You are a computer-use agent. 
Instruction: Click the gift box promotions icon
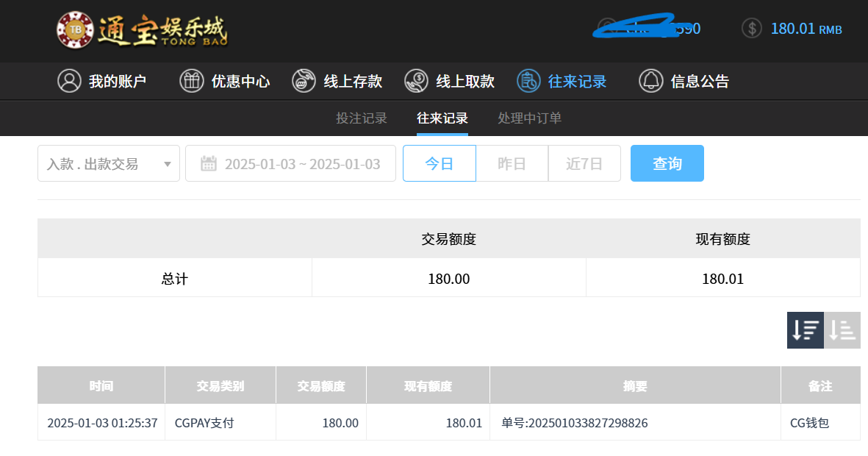coord(191,81)
